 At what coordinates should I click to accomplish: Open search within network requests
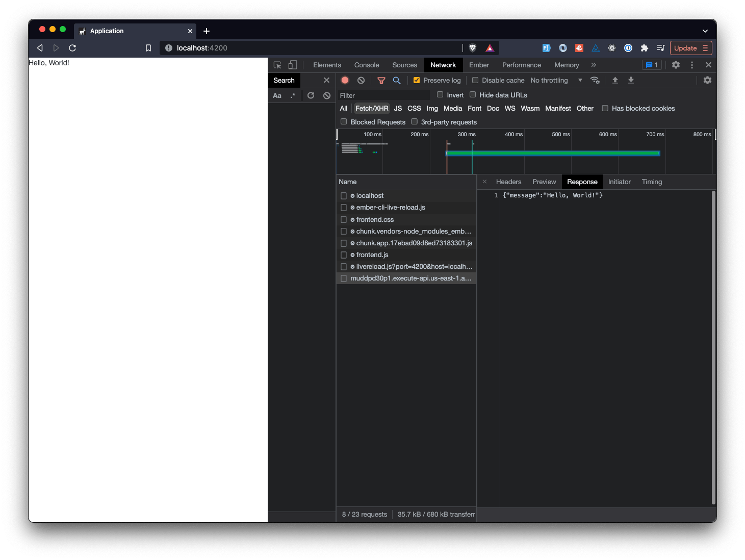pyautogui.click(x=397, y=80)
